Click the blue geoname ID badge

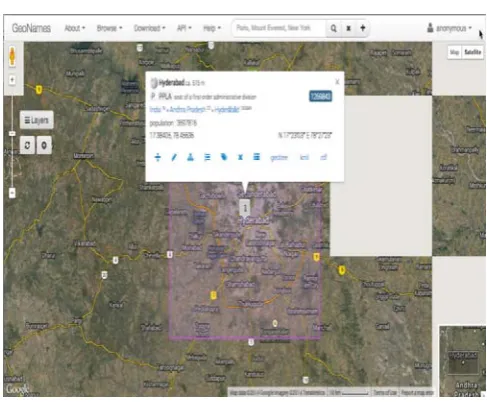pos(320,96)
